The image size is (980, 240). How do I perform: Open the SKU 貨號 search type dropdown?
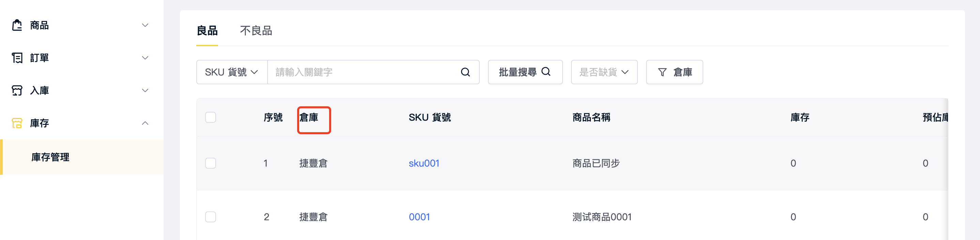[x=232, y=72]
